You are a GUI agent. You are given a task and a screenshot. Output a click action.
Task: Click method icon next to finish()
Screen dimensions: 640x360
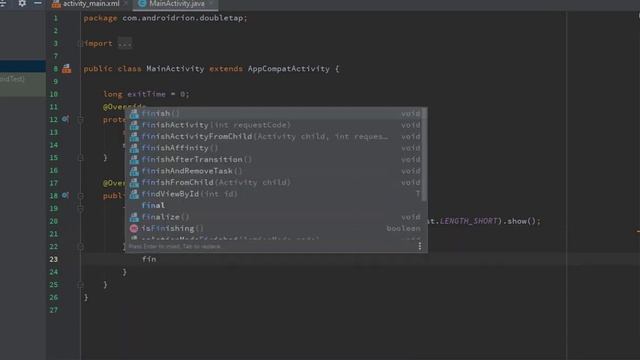[x=134, y=114]
